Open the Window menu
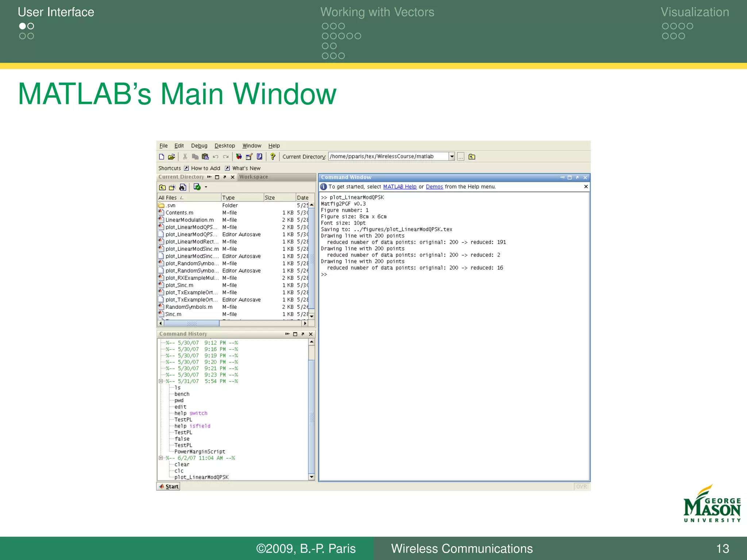This screenshot has height=560, width=747. (252, 145)
